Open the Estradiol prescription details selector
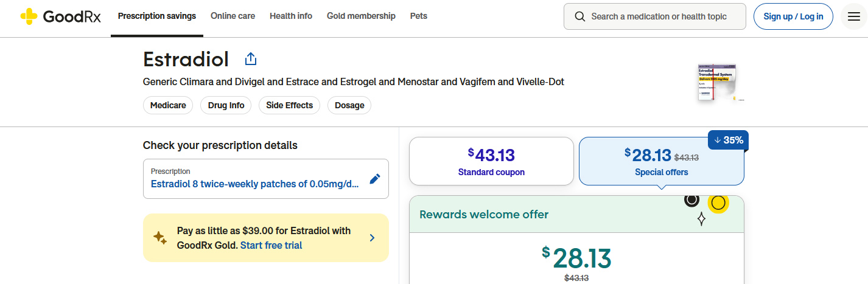868x284 pixels. click(266, 179)
